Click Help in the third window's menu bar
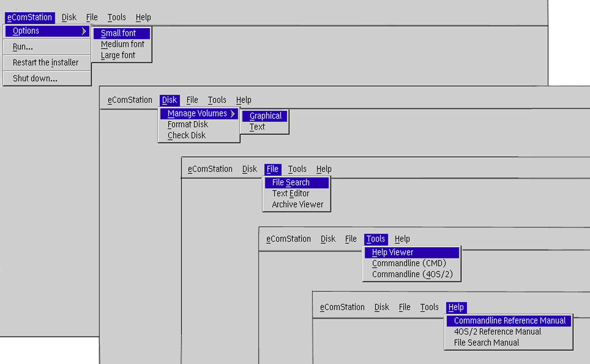 [324, 169]
